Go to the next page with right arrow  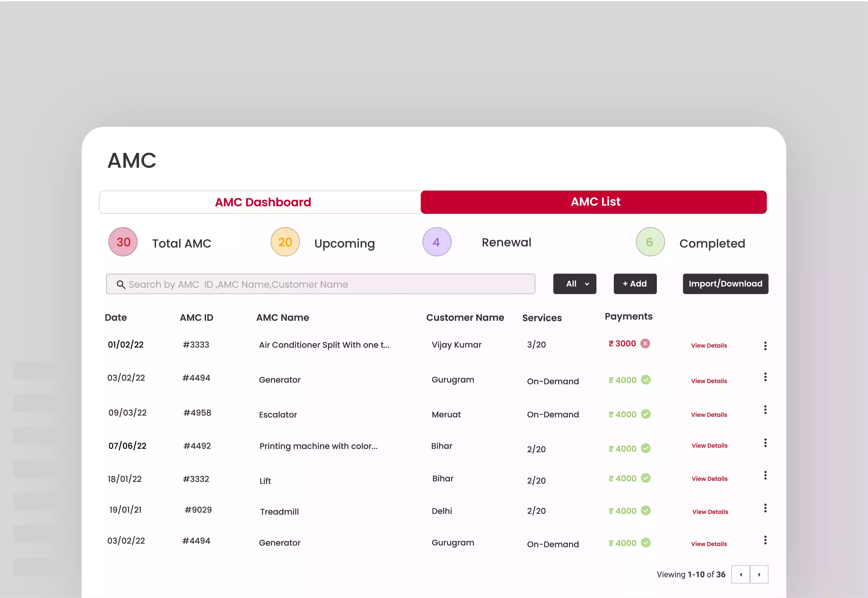pos(759,574)
